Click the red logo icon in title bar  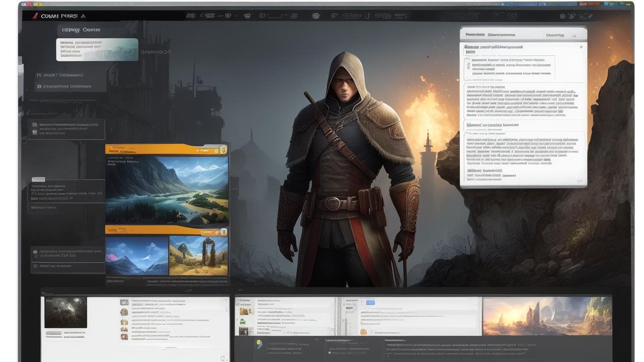tap(34, 16)
